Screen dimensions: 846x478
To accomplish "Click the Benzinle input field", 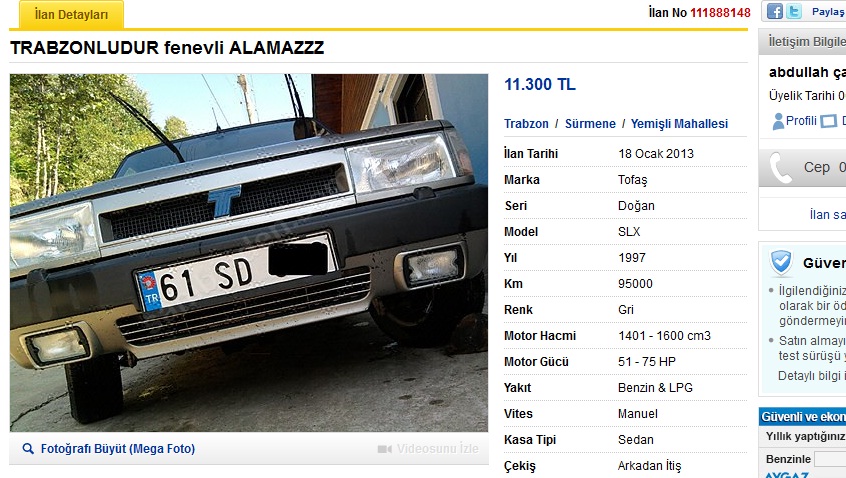I will click(x=830, y=459).
